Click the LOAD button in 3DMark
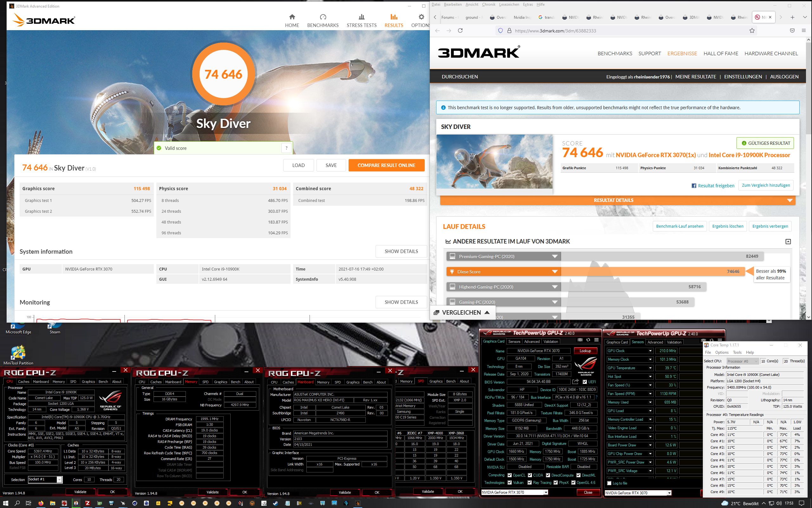This screenshot has width=812, height=508. [298, 165]
